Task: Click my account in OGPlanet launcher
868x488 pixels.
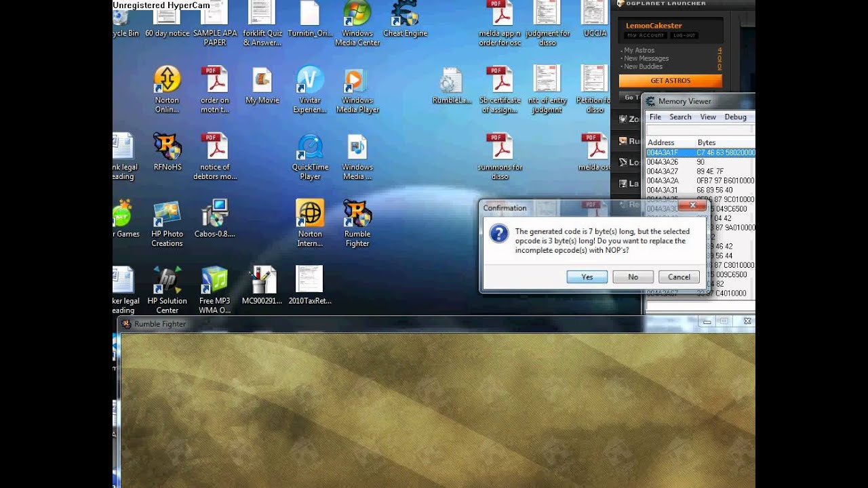Action: pyautogui.click(x=646, y=35)
